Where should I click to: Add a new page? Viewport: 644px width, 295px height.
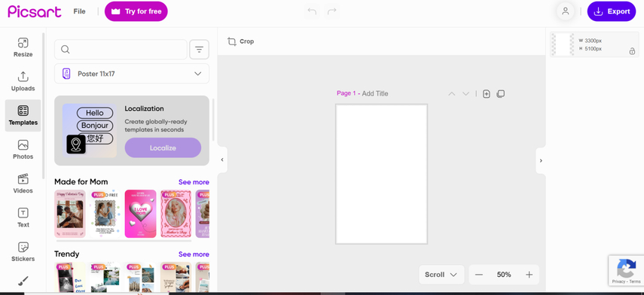point(487,94)
